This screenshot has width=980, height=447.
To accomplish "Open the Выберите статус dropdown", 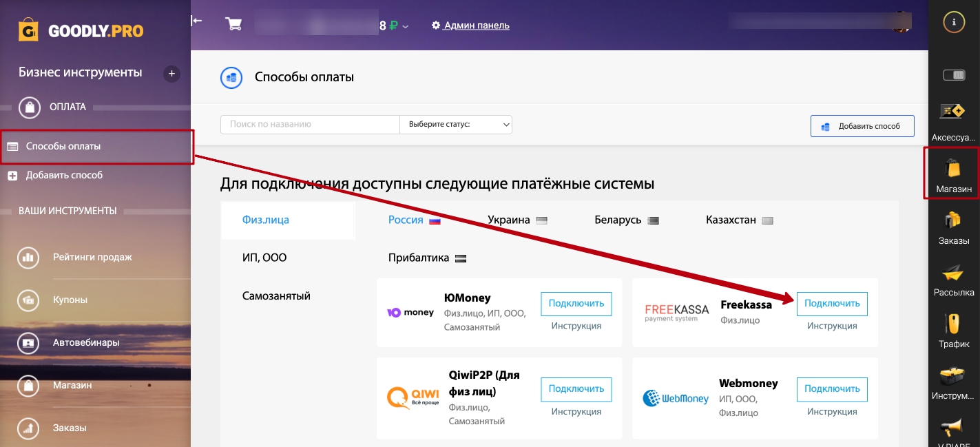I will tap(456, 125).
